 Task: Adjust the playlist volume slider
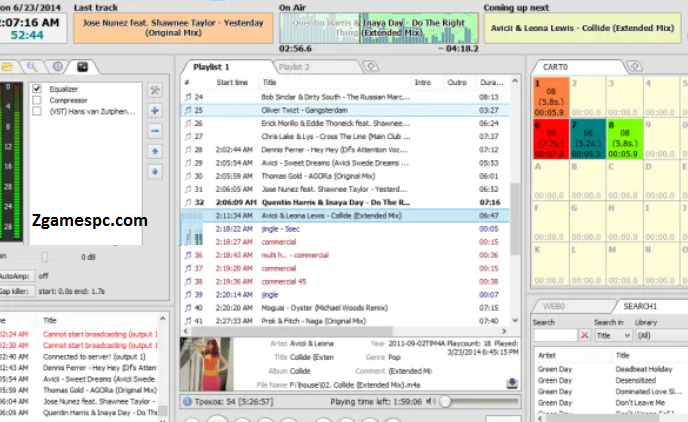pyautogui.click(x=445, y=401)
